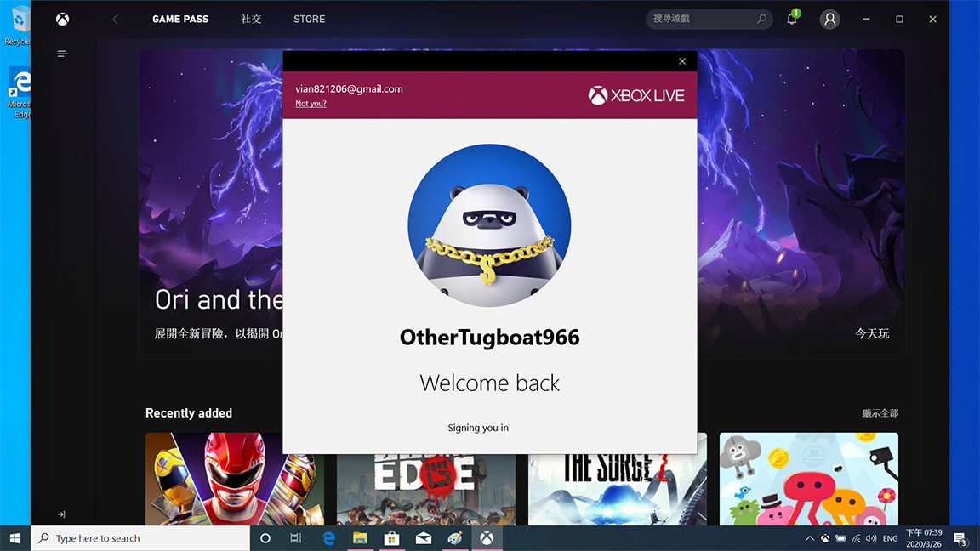Click the panda gamer profile picture
980x551 pixels.
pos(489,225)
